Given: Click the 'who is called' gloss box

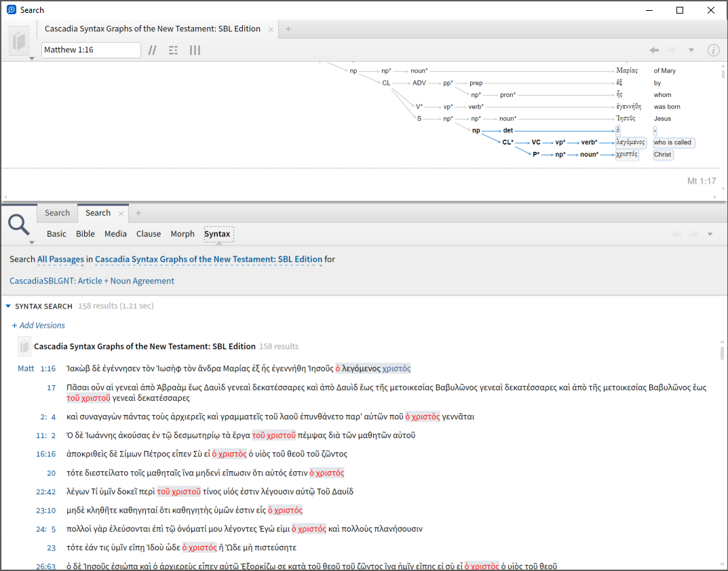Looking at the screenshot, I should click(673, 142).
